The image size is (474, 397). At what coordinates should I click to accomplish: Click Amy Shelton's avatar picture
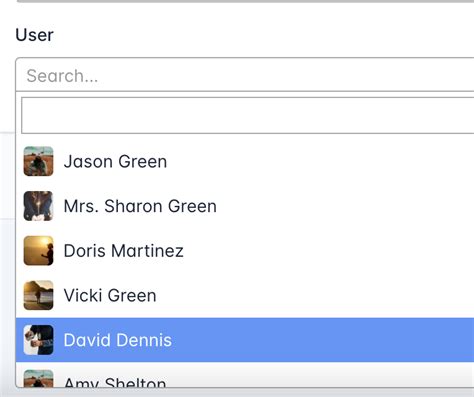(x=38, y=379)
